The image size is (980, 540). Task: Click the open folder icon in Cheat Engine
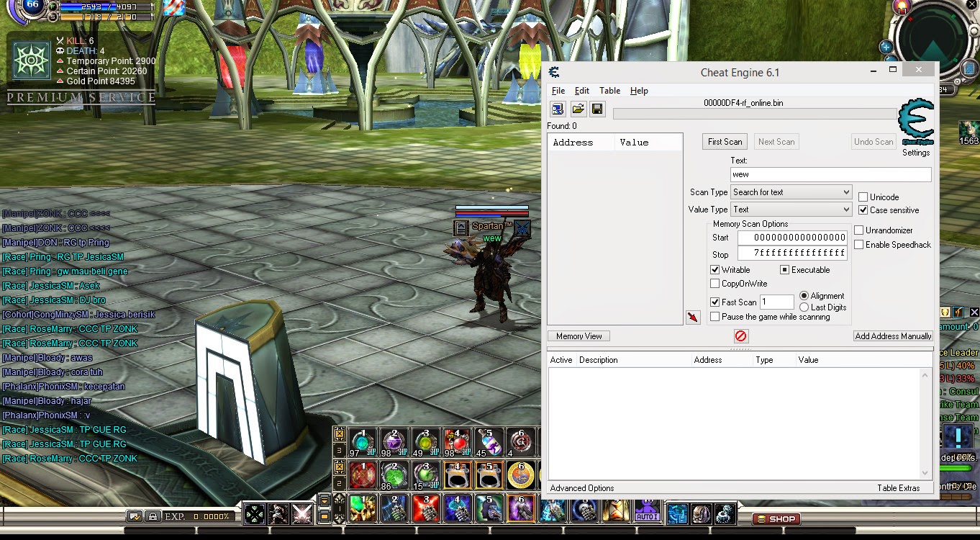click(x=578, y=109)
